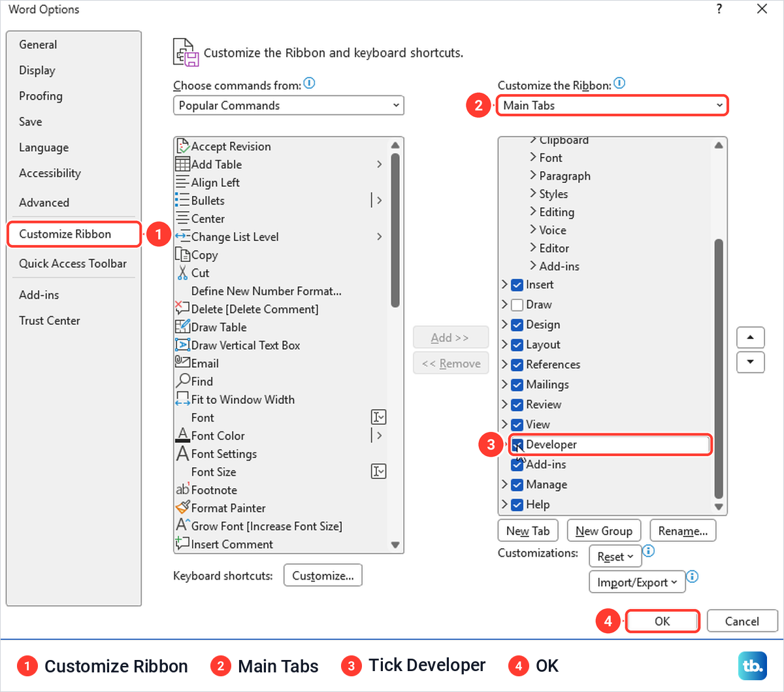Click the Delete Comment command icon
The image size is (784, 692).
coord(182,308)
